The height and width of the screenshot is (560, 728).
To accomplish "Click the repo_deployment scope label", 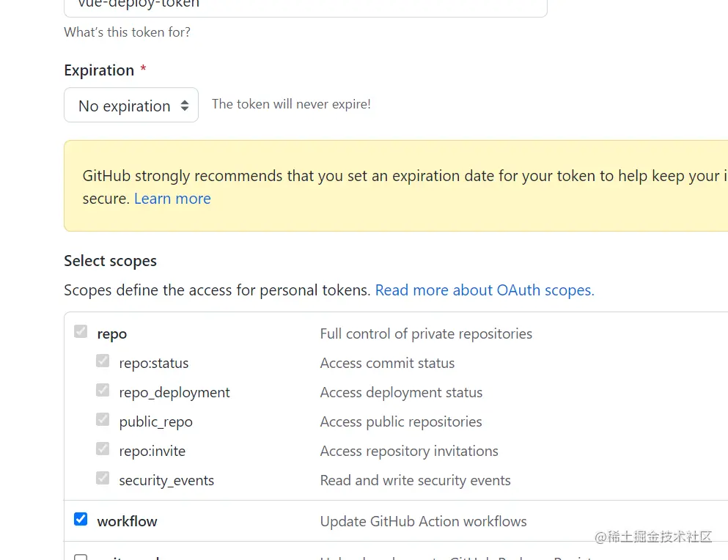I will tap(174, 392).
